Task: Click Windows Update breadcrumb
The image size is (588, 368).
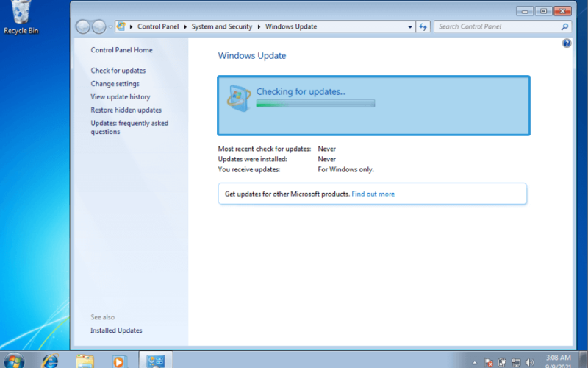Action: (x=291, y=26)
